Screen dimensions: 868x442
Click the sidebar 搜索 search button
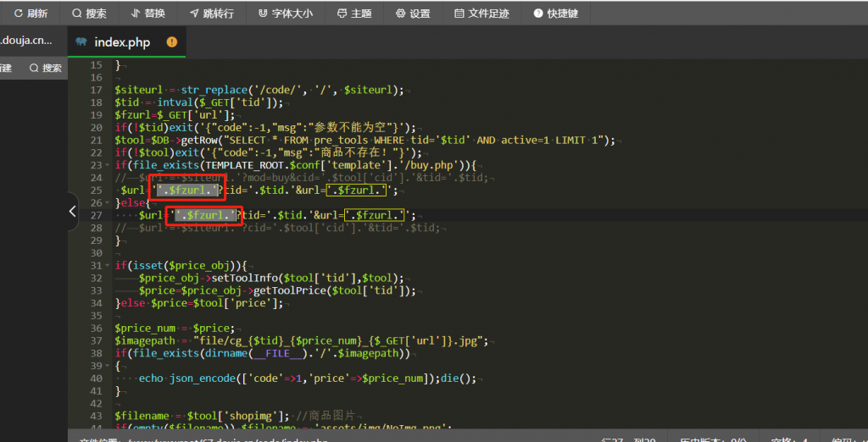45,68
